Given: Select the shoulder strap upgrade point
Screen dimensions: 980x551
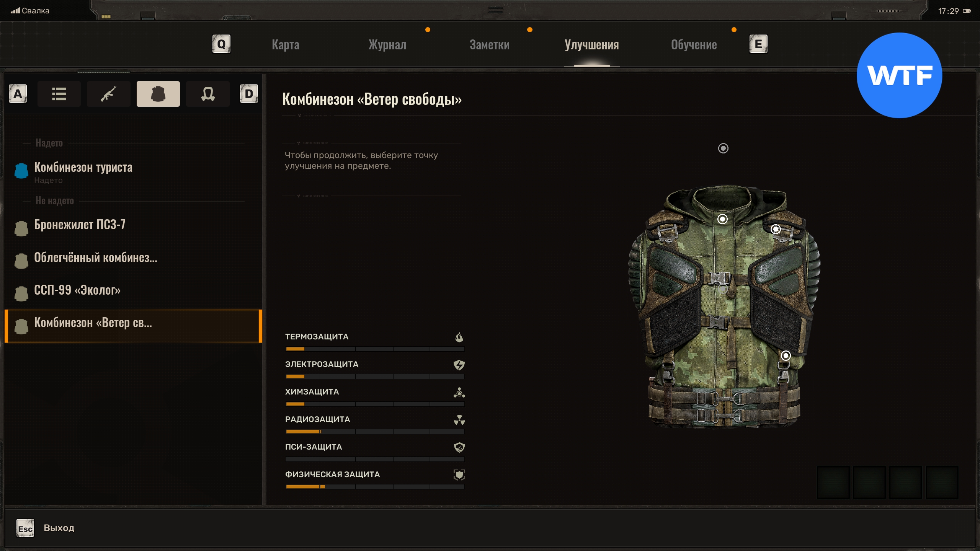Looking at the screenshot, I should pos(776,229).
